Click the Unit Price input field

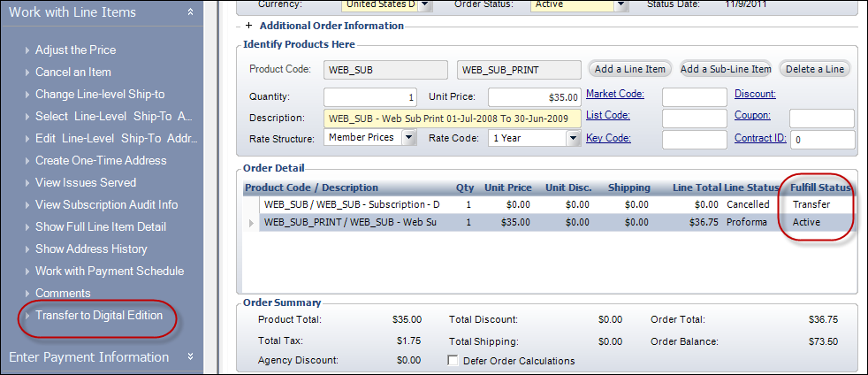pyautogui.click(x=534, y=96)
